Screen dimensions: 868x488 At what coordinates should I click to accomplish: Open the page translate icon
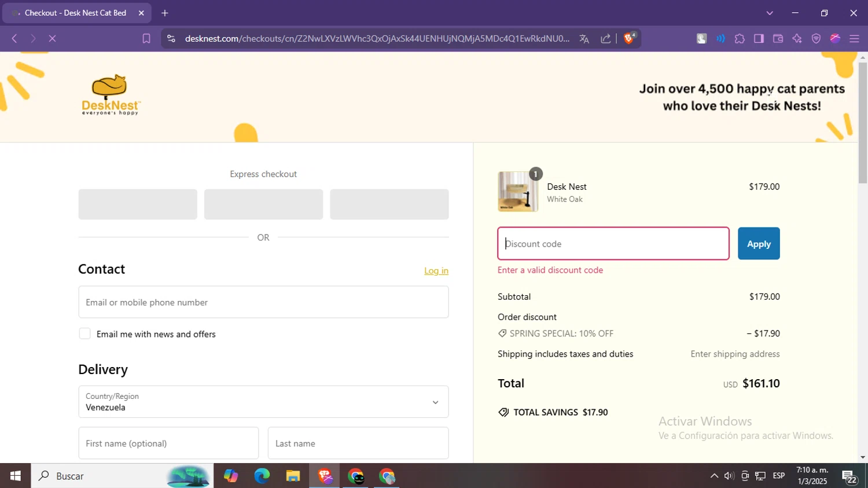(584, 39)
